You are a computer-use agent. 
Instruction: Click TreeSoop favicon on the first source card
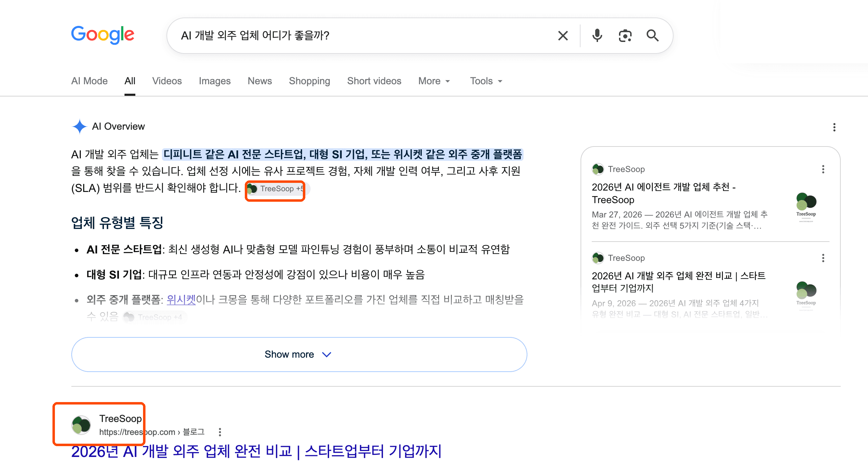click(598, 169)
